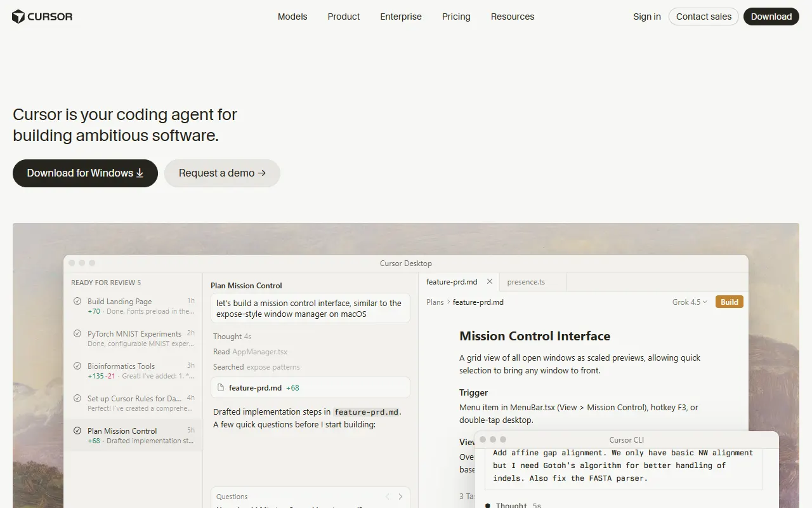The height and width of the screenshot is (508, 812).
Task: Select the Bioinformatics Tools check icon
Action: [77, 366]
